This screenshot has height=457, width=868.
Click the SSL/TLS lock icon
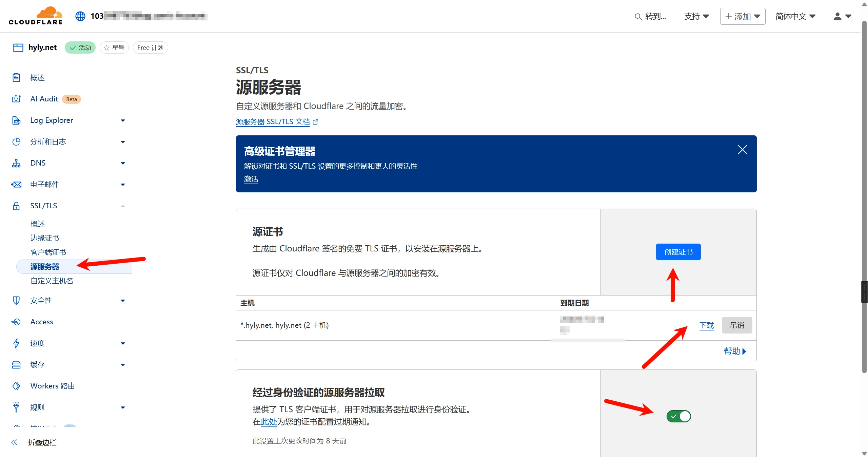[x=16, y=206]
